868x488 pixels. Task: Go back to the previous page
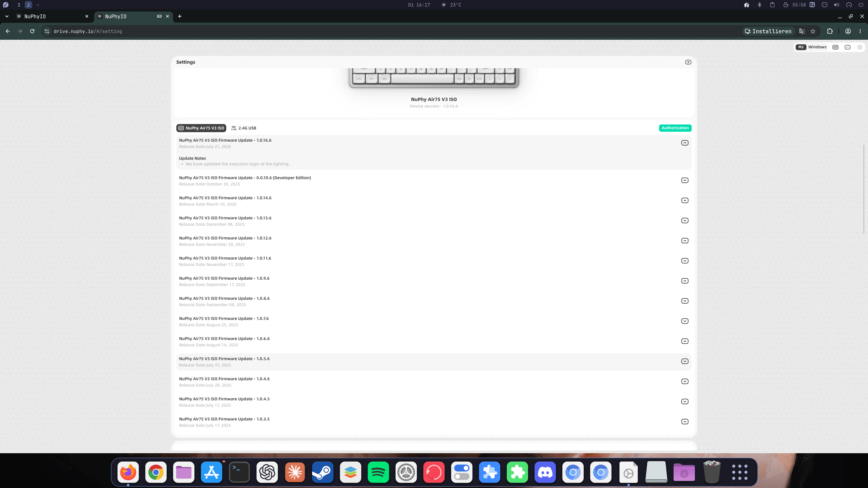pyautogui.click(x=8, y=31)
